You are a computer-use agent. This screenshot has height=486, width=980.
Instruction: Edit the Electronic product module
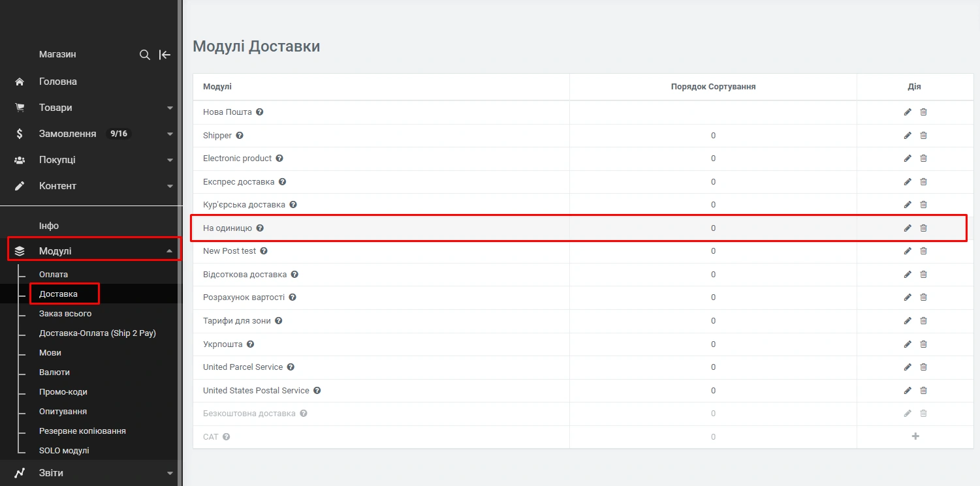908,159
